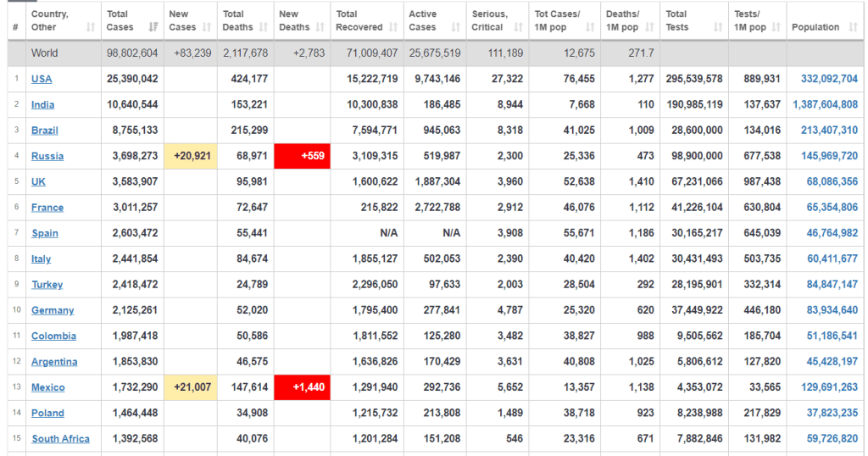The height and width of the screenshot is (456, 868).
Task: Sort by Tests/1M pop arrows
Action: tap(776, 27)
